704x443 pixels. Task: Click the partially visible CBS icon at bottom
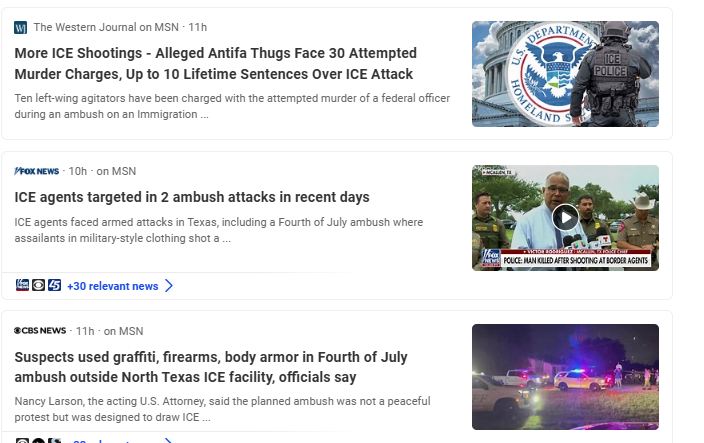click(22, 440)
